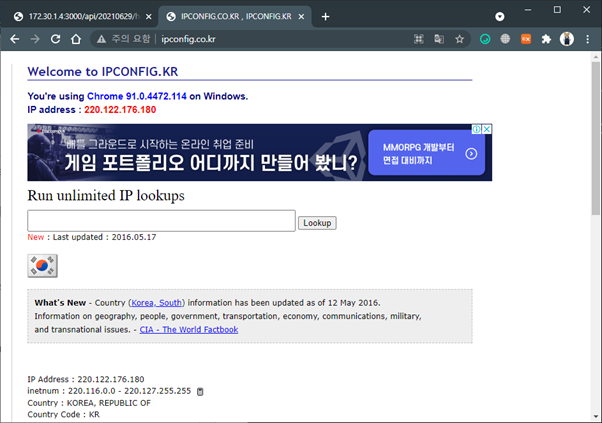The height and width of the screenshot is (423, 602).
Task: Click the green circular extension icon
Action: [485, 39]
